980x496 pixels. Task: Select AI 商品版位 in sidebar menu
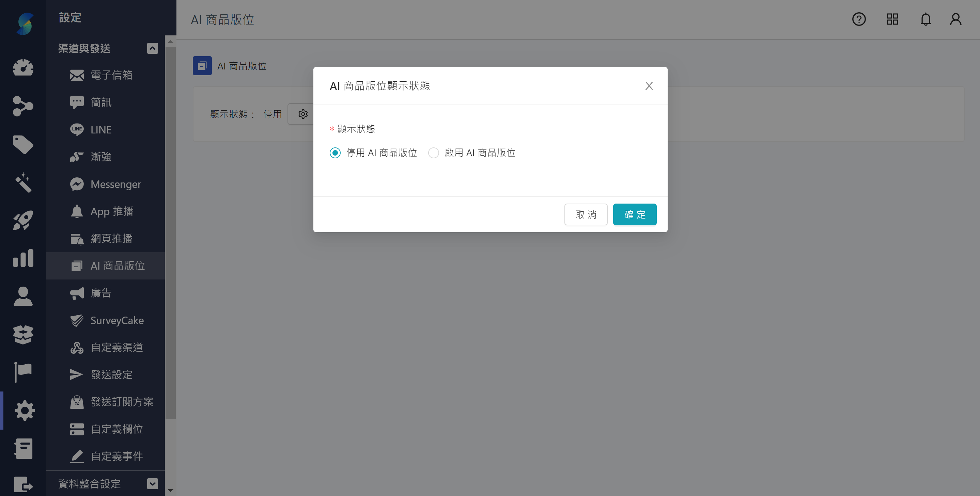106,266
